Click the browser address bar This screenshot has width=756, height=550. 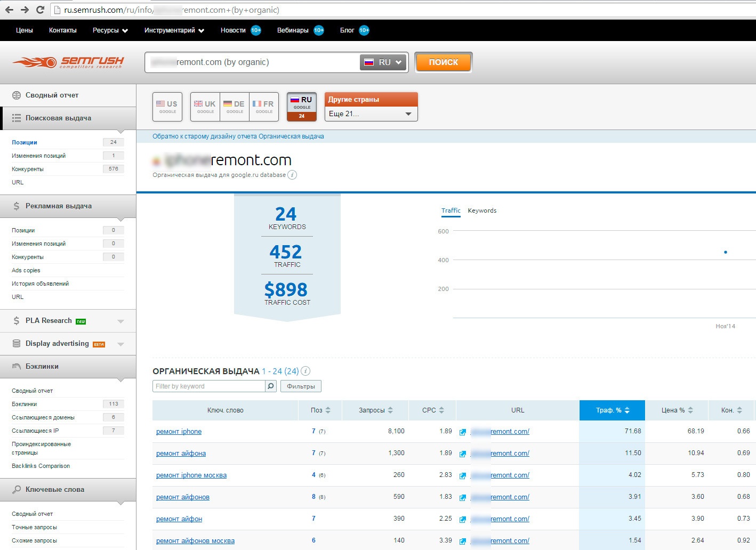pos(403,10)
